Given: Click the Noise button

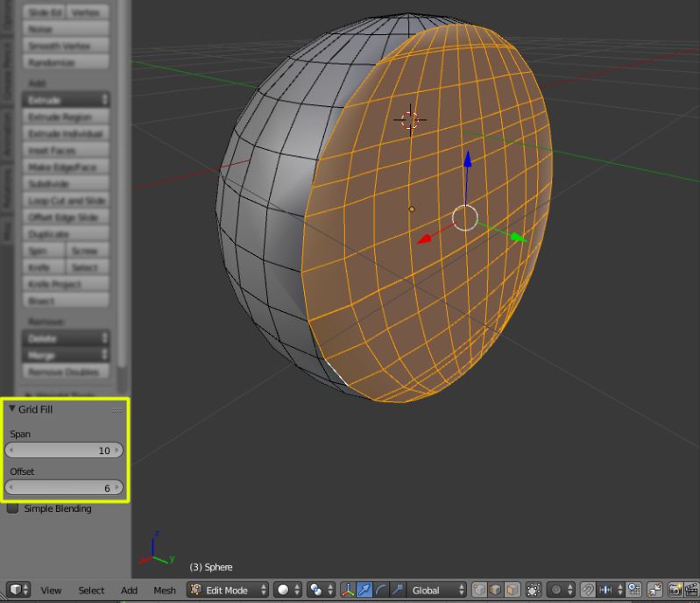Looking at the screenshot, I should click(x=66, y=29).
